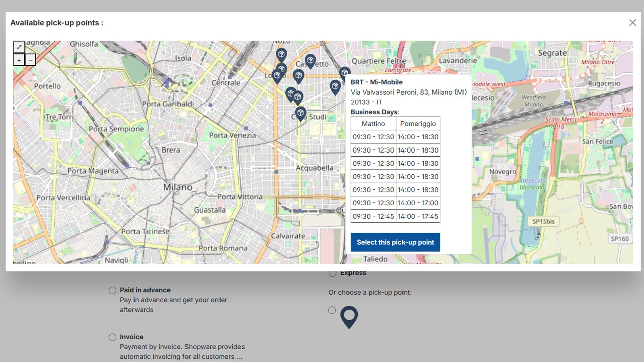The height and width of the screenshot is (362, 644).
Task: Click the Pomeriggio column header
Action: (x=418, y=124)
